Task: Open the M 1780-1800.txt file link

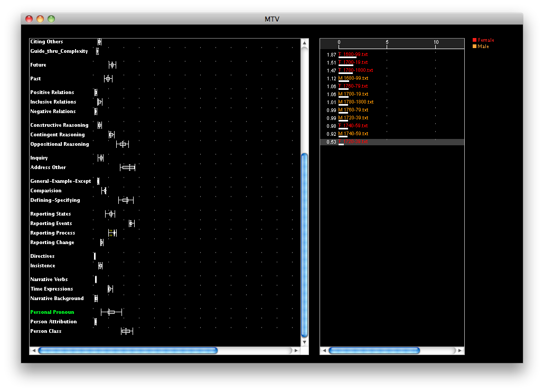Action: pos(356,102)
